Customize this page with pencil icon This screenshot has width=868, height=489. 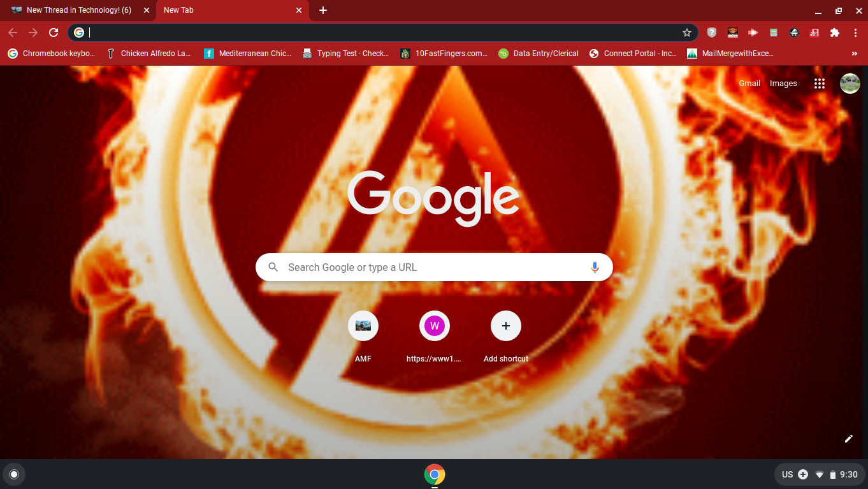point(849,439)
